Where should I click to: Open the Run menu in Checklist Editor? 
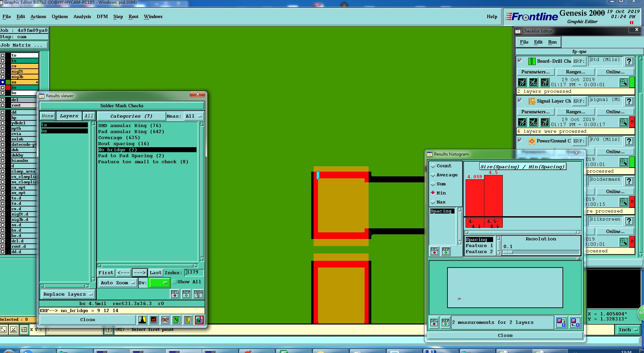(552, 42)
